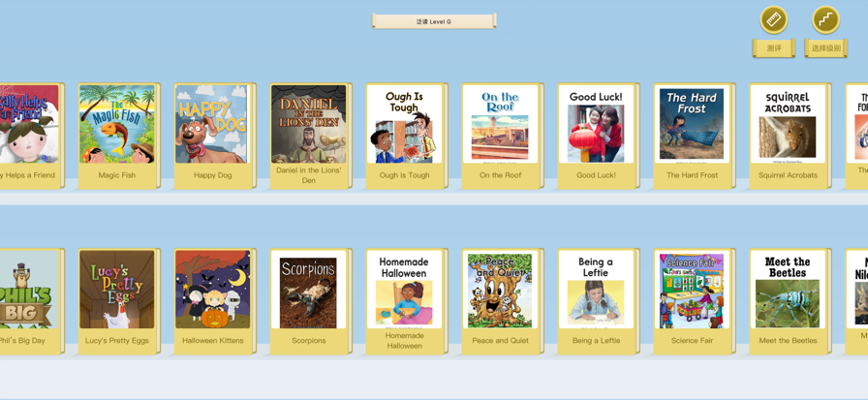
Task: Open the Science Fair book cover
Action: tap(692, 290)
